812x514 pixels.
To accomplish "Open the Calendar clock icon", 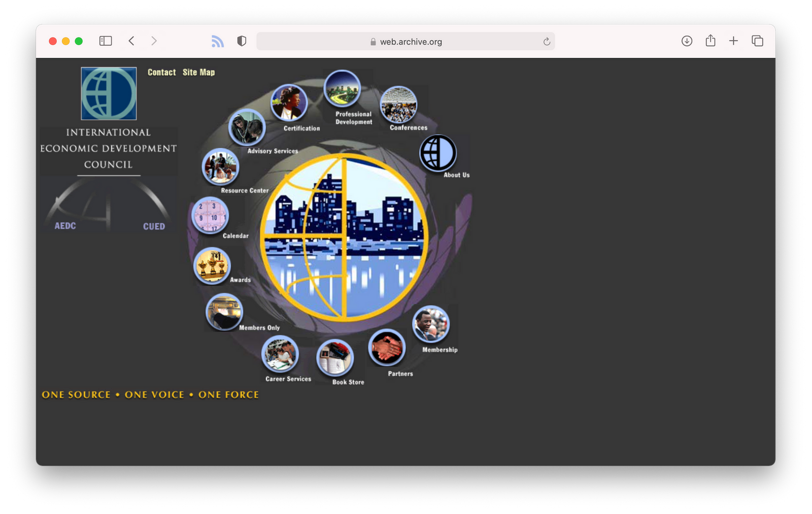I will click(210, 216).
